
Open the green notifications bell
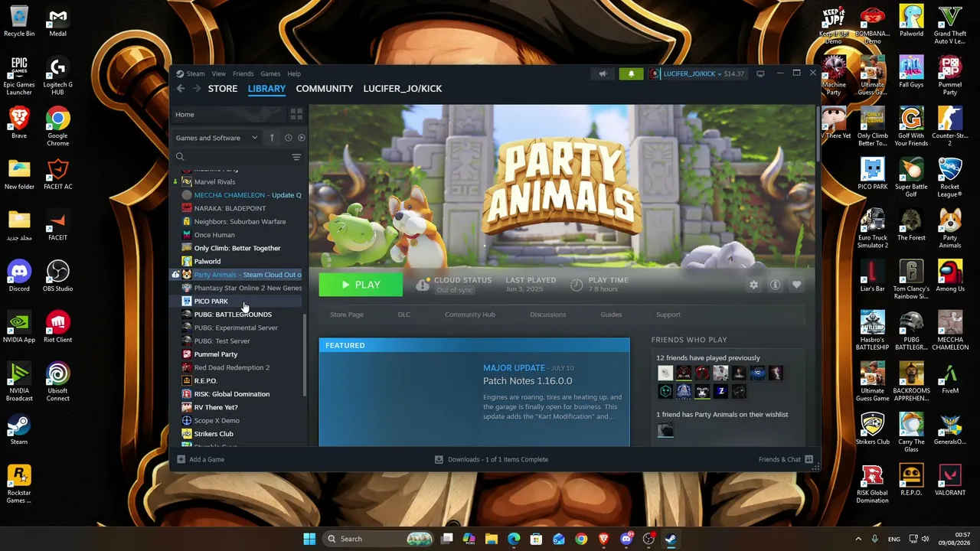[x=631, y=73]
